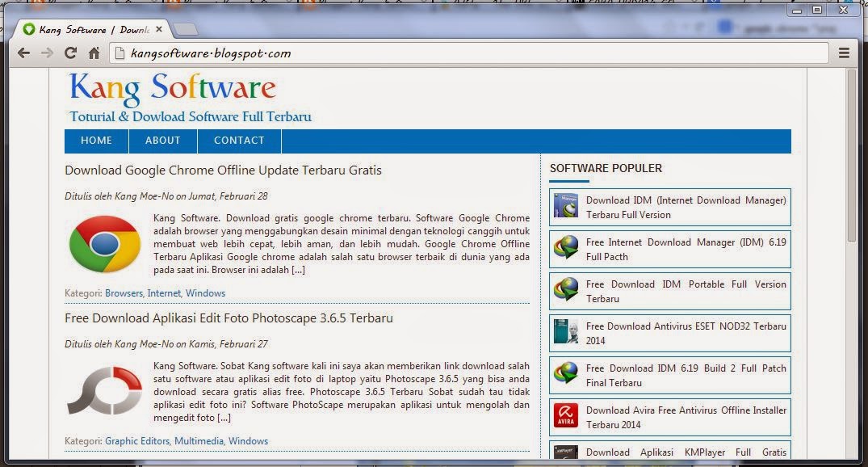Reload the page with the refresh icon
The image size is (868, 467).
pos(70,53)
